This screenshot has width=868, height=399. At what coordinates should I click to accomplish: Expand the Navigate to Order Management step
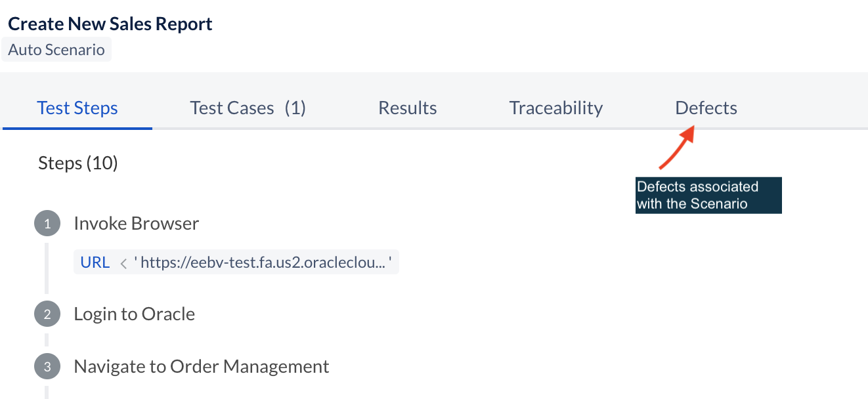click(201, 367)
